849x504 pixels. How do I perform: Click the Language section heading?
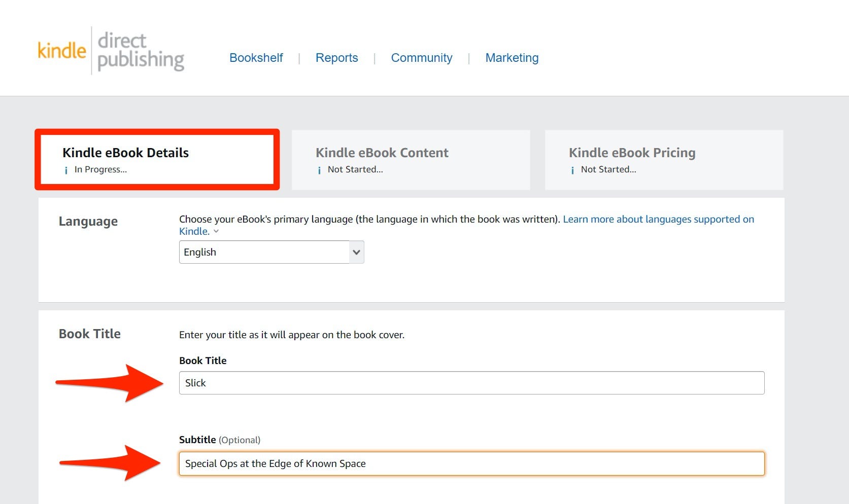[88, 222]
